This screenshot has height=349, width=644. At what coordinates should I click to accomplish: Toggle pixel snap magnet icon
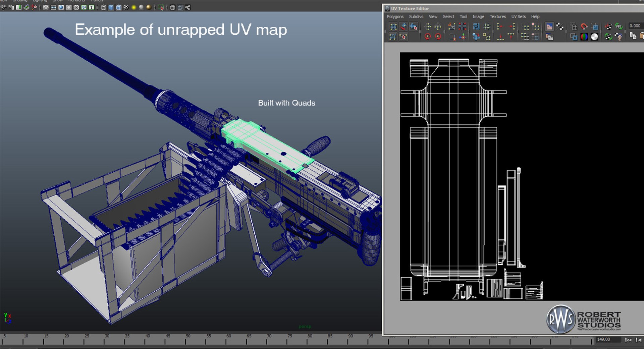584,26
